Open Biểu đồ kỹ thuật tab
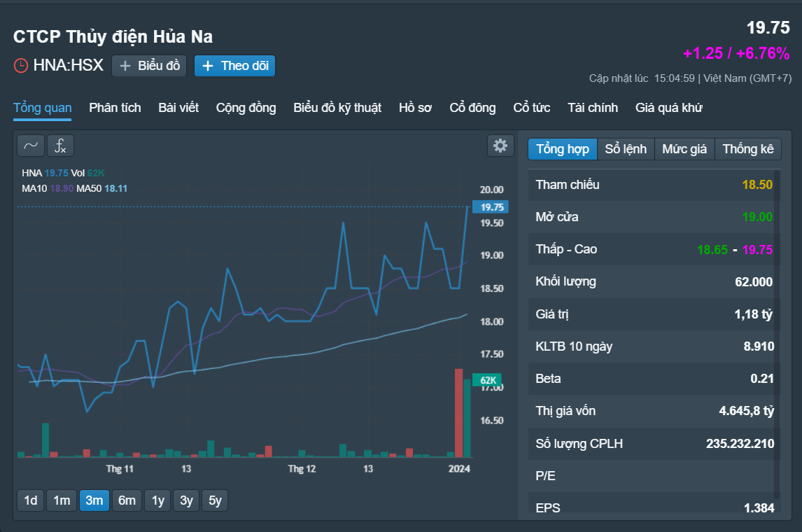802x532 pixels. (337, 108)
